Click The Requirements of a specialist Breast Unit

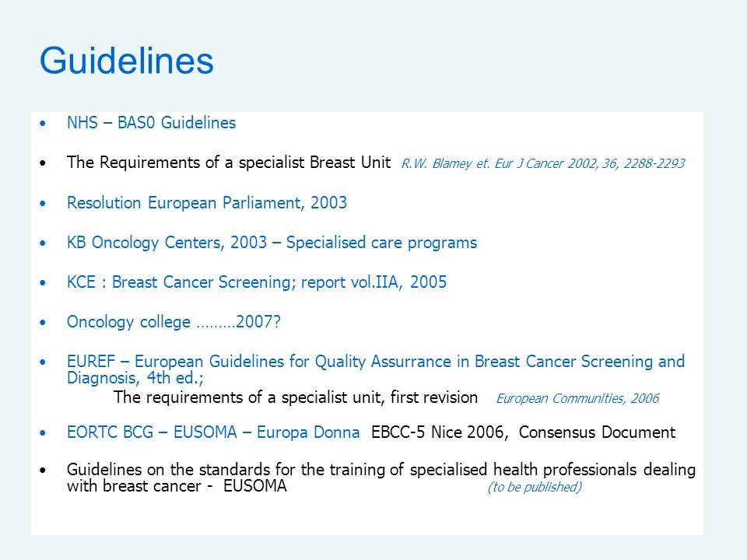[x=229, y=163]
